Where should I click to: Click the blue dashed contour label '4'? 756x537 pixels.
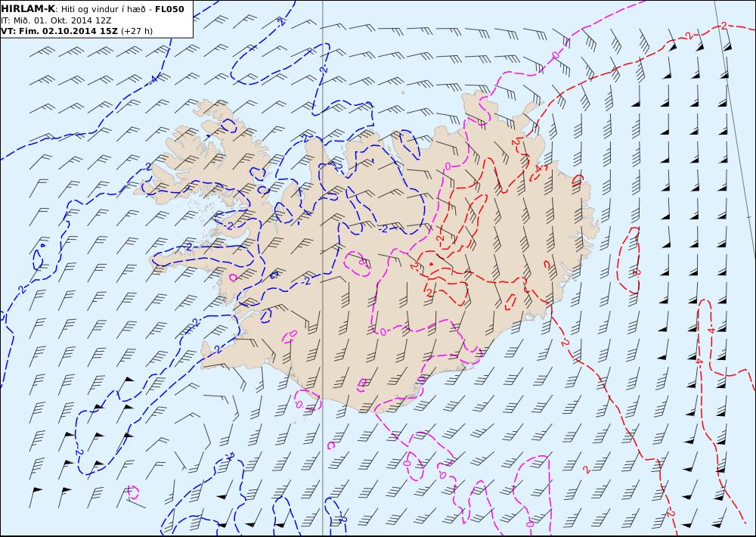[x=154, y=79]
